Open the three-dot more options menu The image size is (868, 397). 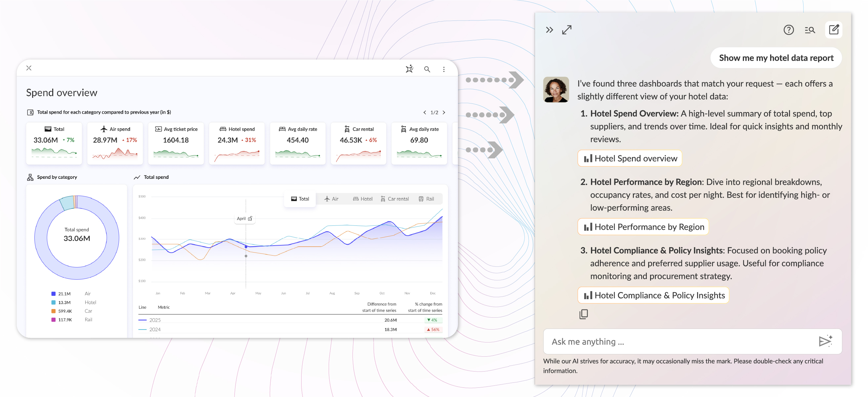tap(444, 69)
